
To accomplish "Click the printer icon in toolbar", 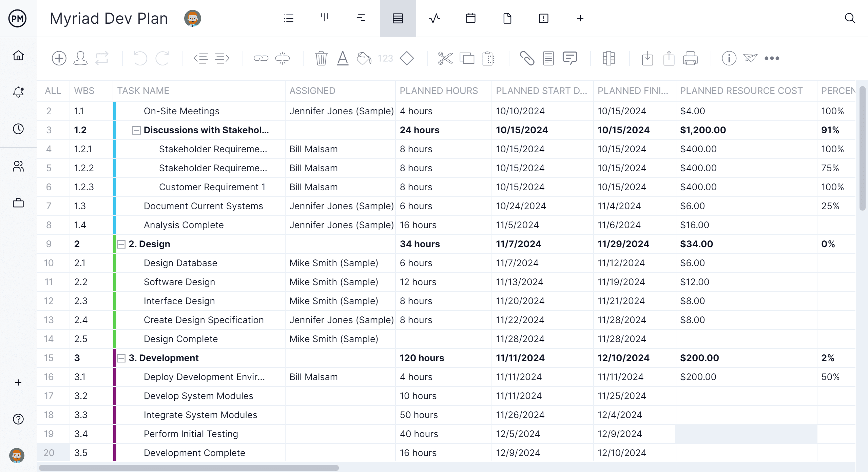I will tap(690, 58).
